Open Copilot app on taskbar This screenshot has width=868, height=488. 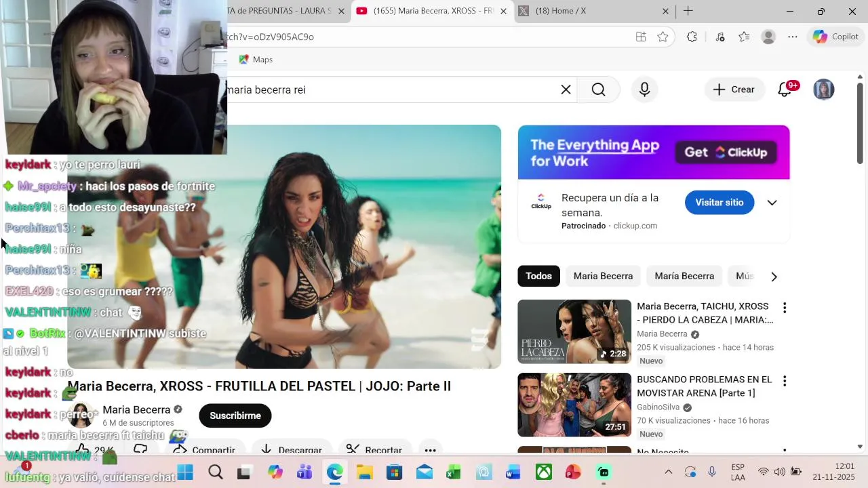[275, 472]
